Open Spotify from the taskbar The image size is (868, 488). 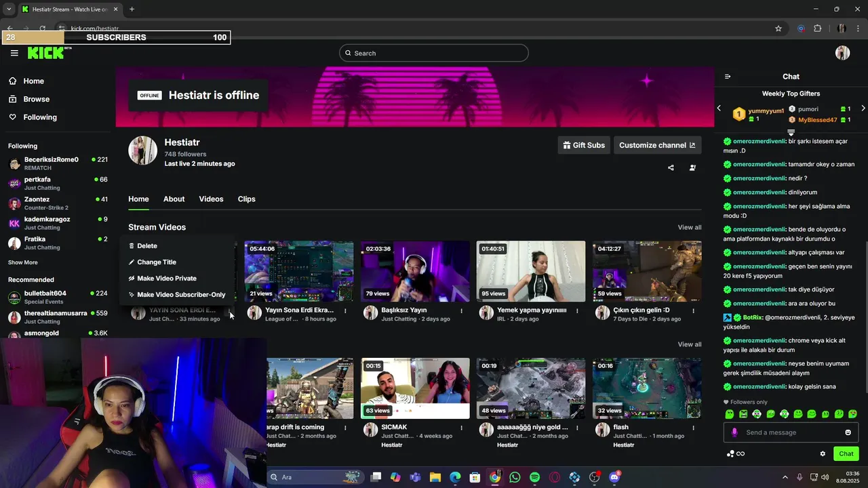tap(534, 477)
